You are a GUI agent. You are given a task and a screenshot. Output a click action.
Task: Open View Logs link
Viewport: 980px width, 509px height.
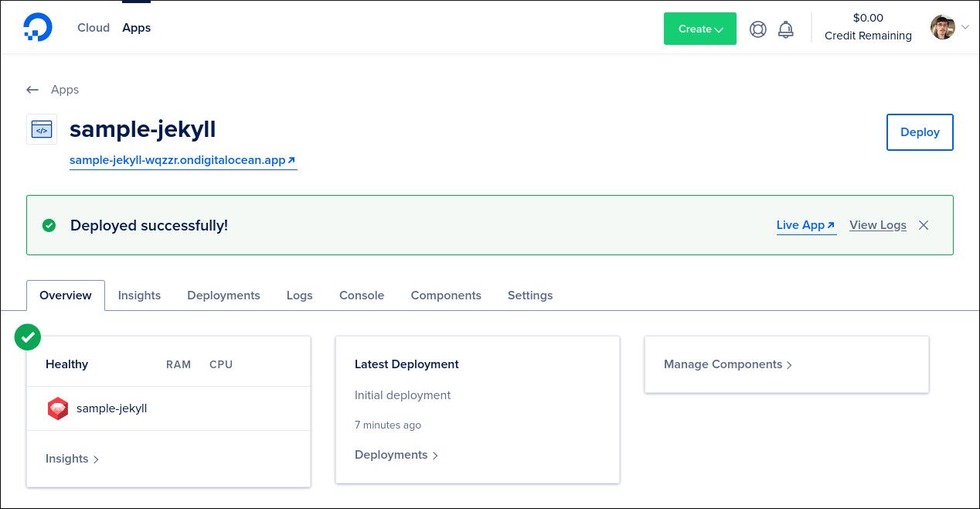[878, 225]
